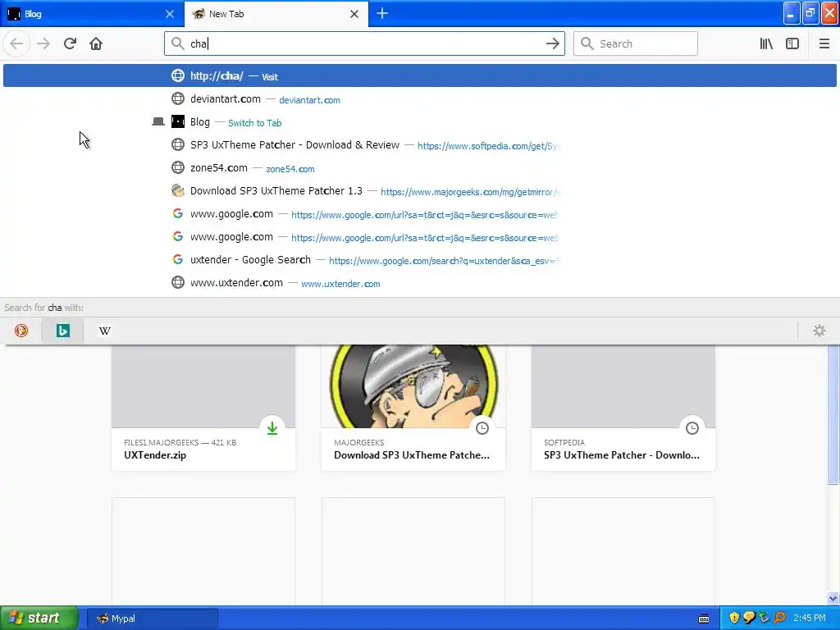Open the Softpedia SP3 UxTheme Patcher card

(x=623, y=409)
